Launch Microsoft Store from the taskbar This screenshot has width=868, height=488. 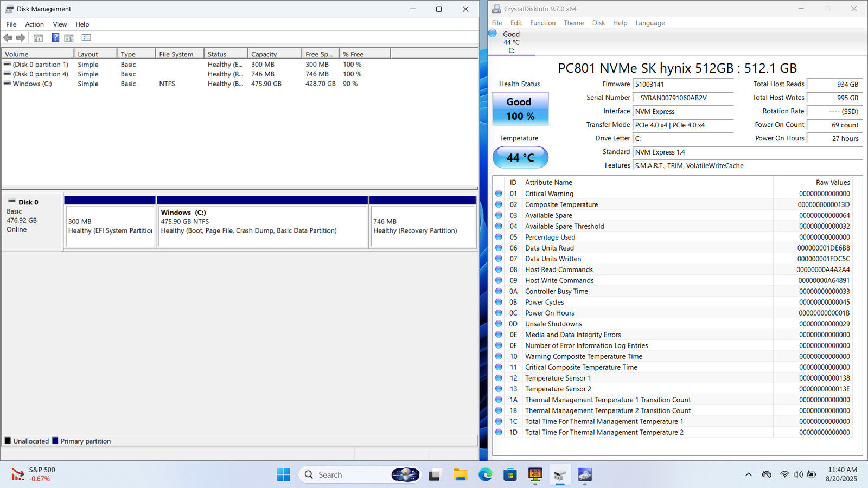click(510, 475)
